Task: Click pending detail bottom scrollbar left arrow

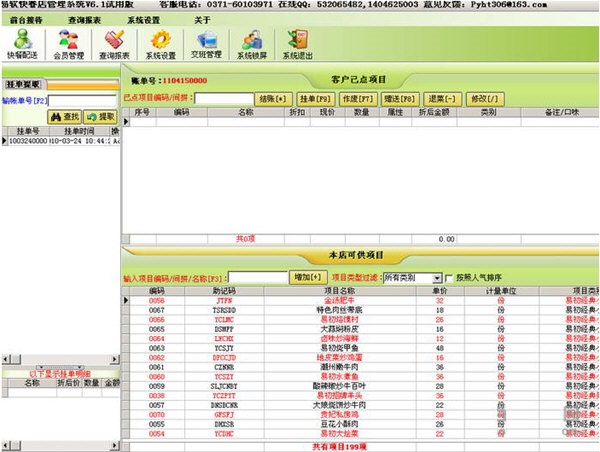Action: (x=5, y=445)
